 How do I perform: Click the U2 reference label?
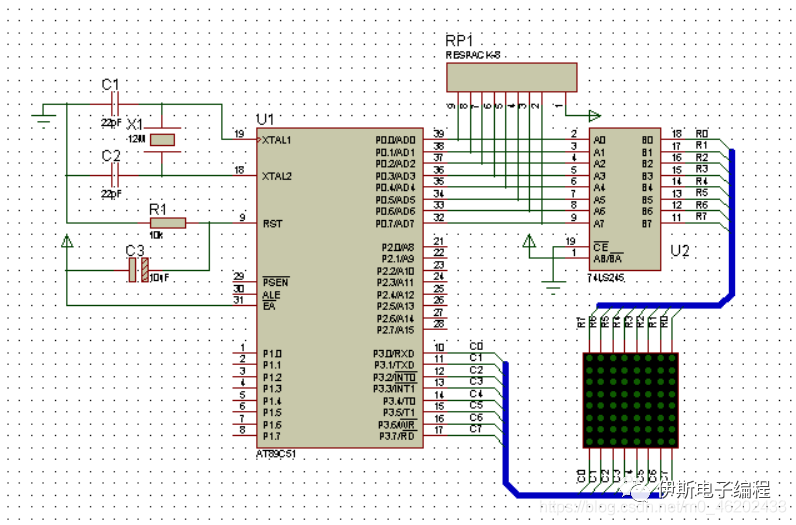(679, 251)
